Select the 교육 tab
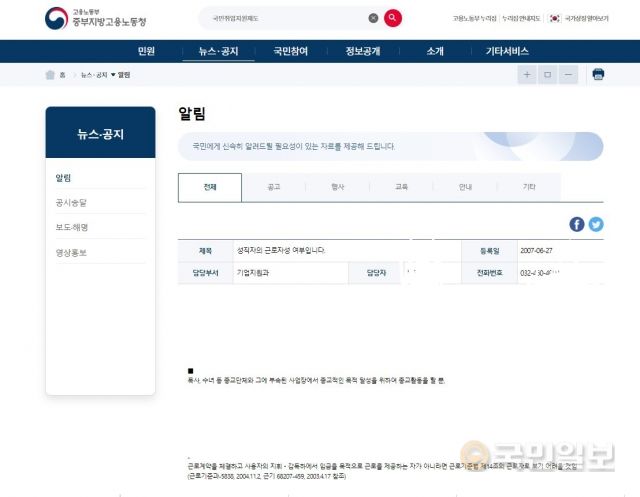640x497 pixels. pyautogui.click(x=401, y=187)
